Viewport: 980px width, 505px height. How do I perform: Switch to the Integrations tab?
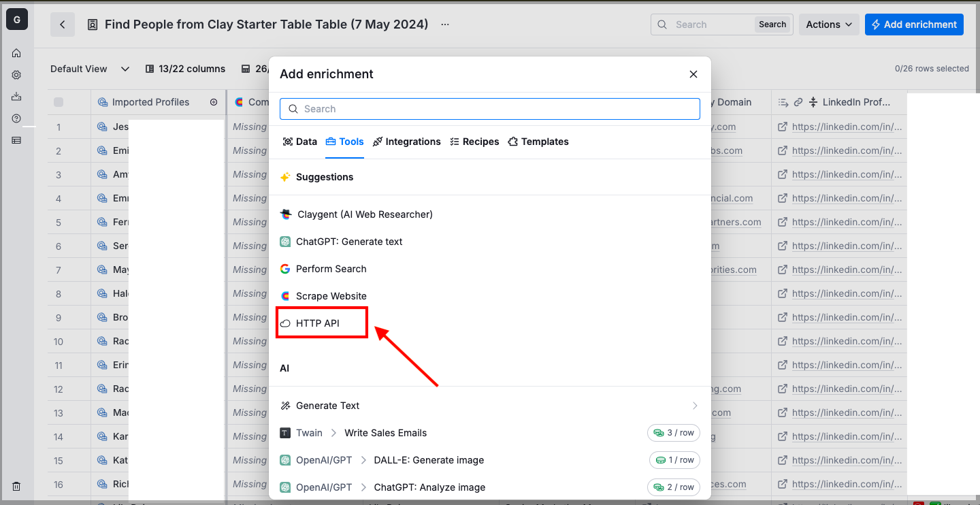407,142
